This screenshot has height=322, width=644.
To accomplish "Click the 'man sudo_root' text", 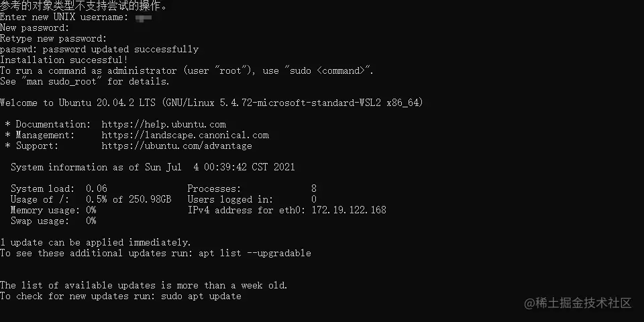I will coord(62,81).
